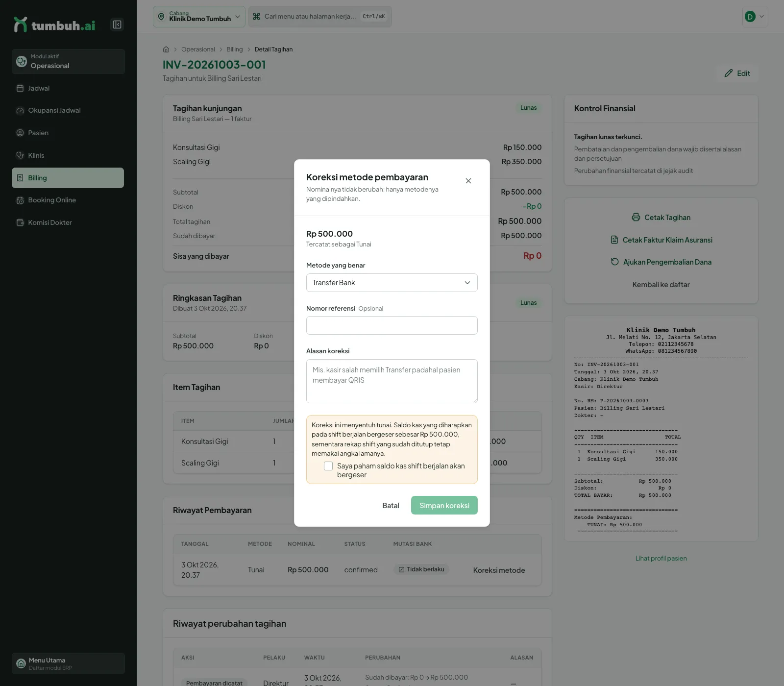The image size is (784, 686).
Task: Open Metode yang benar dropdown
Action: [392, 283]
